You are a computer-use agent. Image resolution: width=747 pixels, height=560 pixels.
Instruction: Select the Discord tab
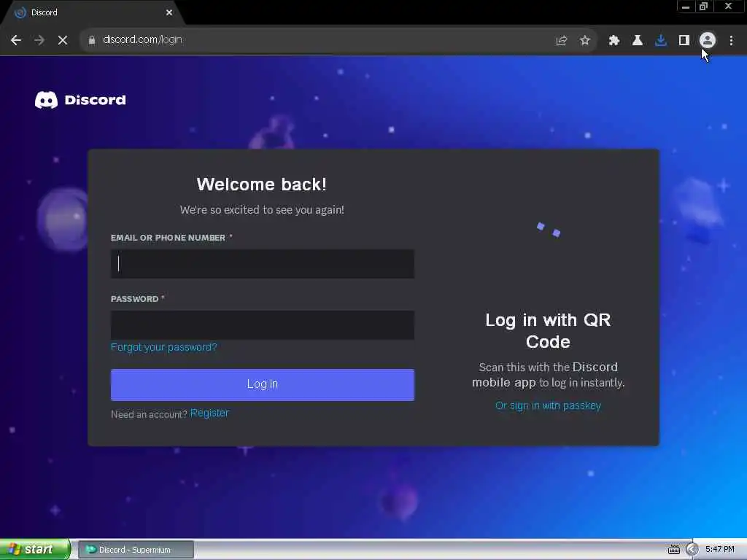(x=93, y=12)
